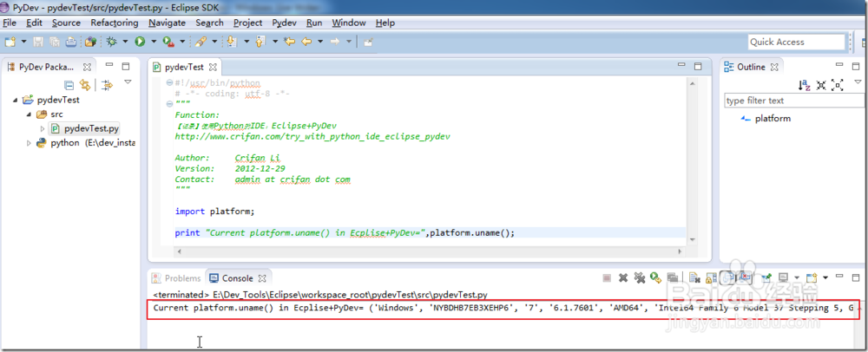Open Outline view menu triangle

pos(858,81)
